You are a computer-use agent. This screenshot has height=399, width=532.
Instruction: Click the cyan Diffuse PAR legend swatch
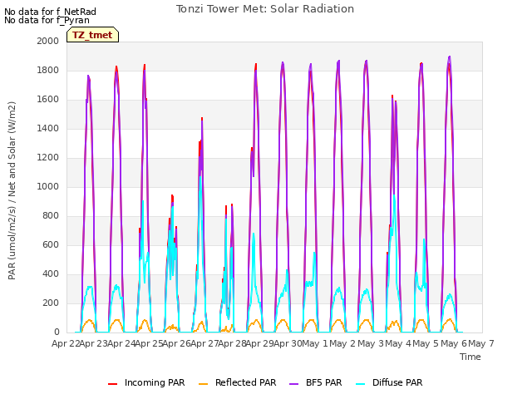[360, 384]
